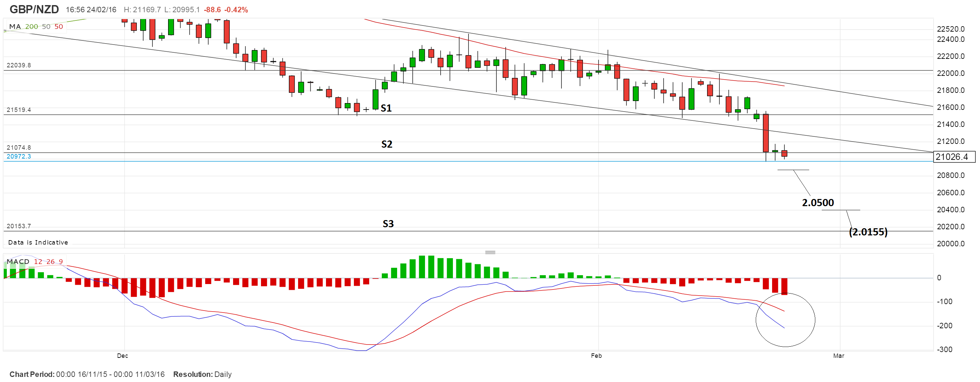Image resolution: width=980 pixels, height=382 pixels.
Task: Click the current price tag 21026.4
Action: tap(954, 157)
